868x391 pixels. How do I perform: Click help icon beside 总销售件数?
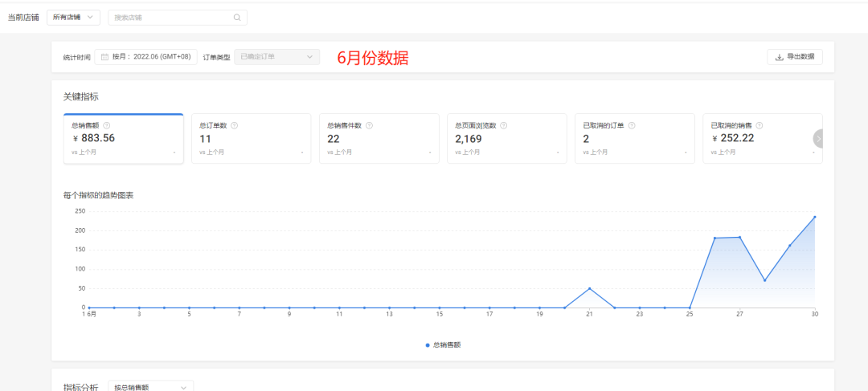click(369, 125)
